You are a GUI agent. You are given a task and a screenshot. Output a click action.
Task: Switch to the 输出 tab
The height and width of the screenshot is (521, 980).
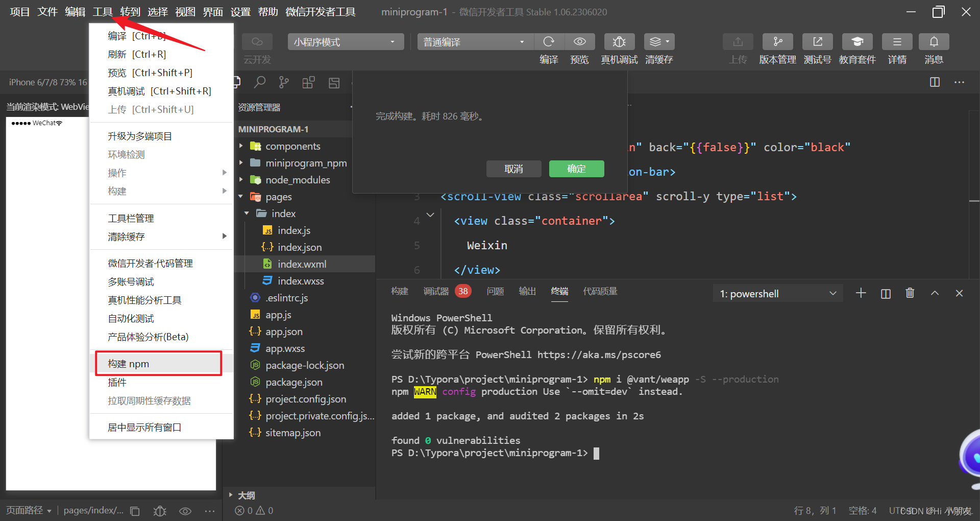(x=527, y=291)
